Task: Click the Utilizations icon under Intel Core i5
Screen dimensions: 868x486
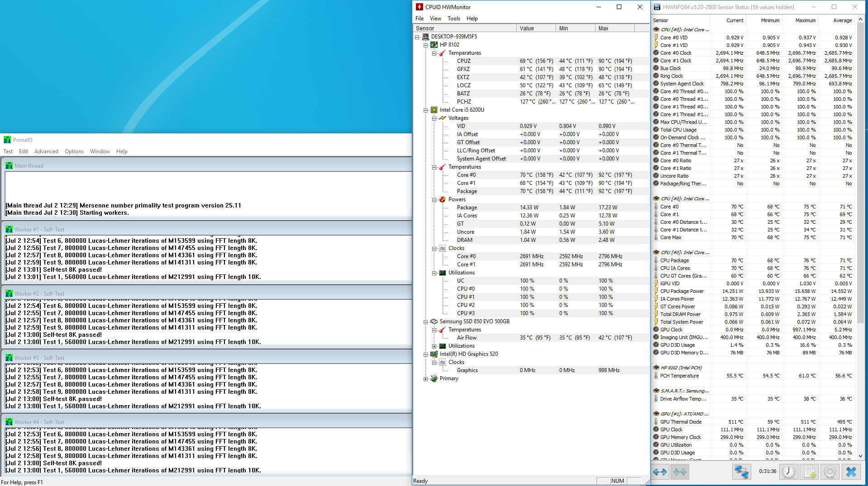Action: pyautogui.click(x=443, y=273)
